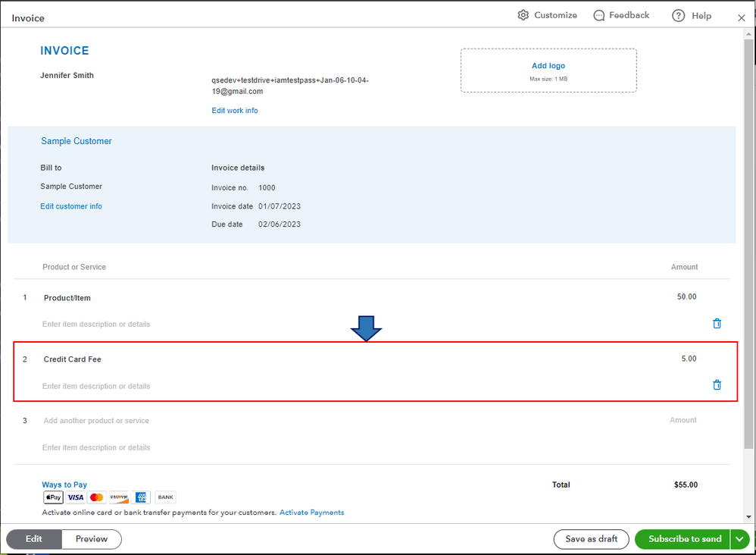
Task: Click the BANK transfer icon
Action: 165,497
